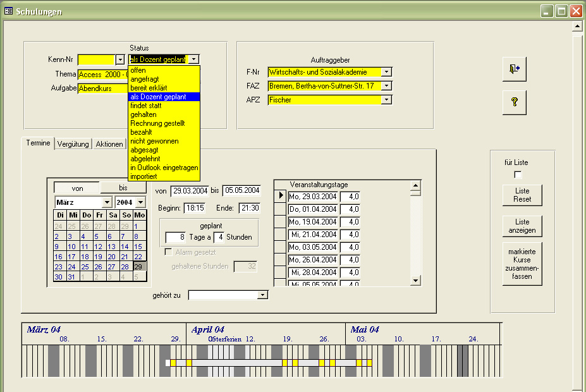
Task: Toggle the 'Alarm gesetzt' checkbox
Action: (x=169, y=252)
